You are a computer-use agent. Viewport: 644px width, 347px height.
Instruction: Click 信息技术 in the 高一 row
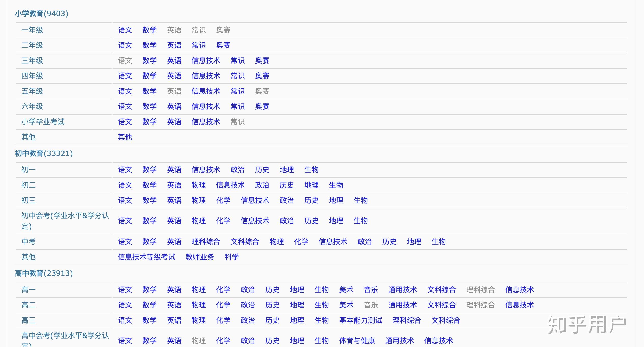520,290
